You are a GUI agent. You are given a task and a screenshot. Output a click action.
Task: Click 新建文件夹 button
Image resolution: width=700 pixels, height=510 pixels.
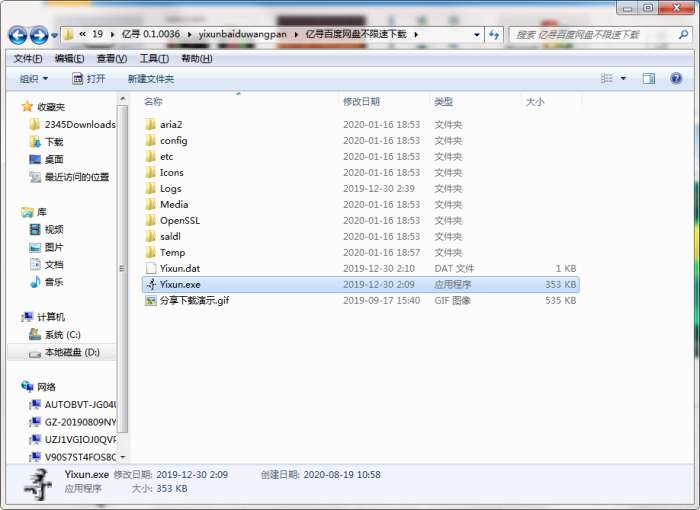[151, 79]
